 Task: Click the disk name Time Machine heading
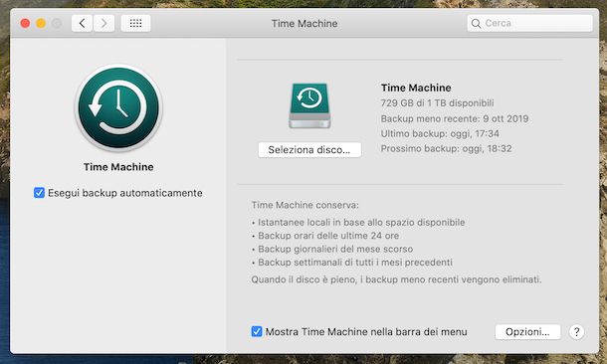416,88
